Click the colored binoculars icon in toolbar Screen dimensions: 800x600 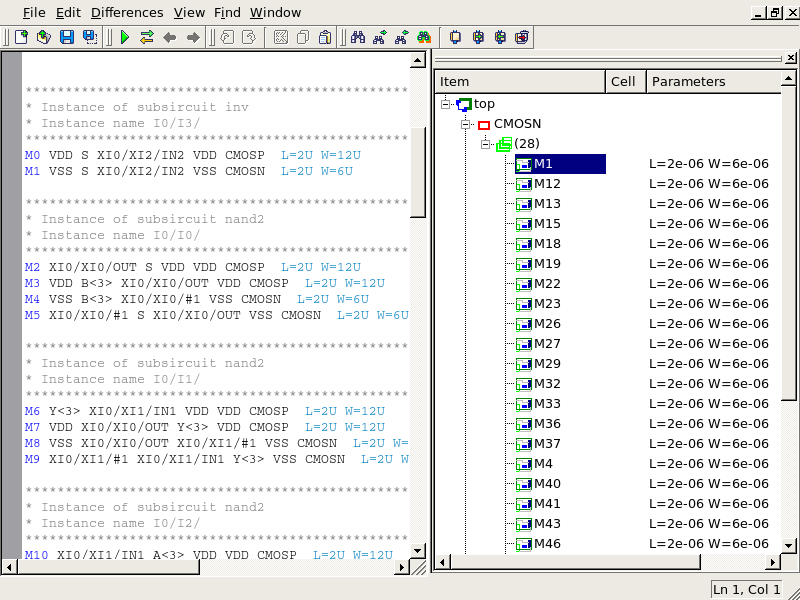point(424,37)
